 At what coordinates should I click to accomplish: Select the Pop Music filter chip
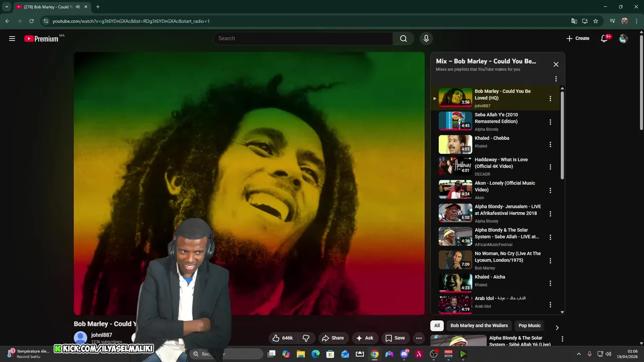tap(529, 326)
